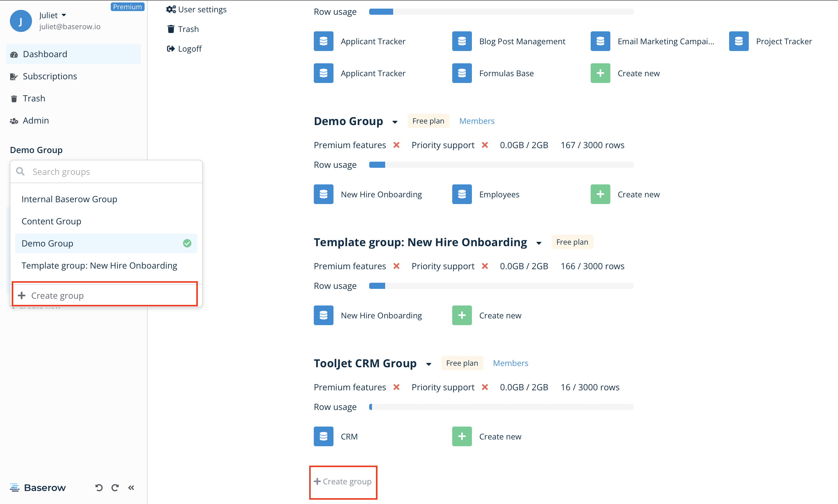The width and height of the screenshot is (838, 504).
Task: Click the undo arrow at the bottom
Action: (x=98, y=487)
